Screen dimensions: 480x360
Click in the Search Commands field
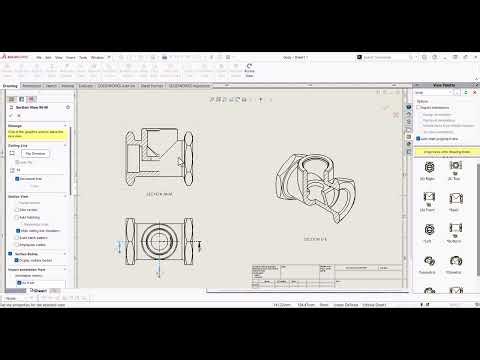pos(385,57)
